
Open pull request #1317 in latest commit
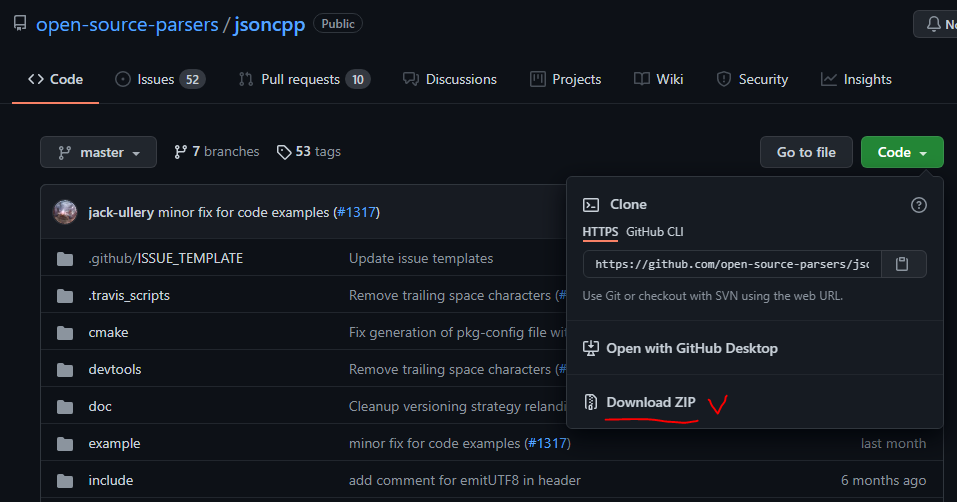pos(356,212)
